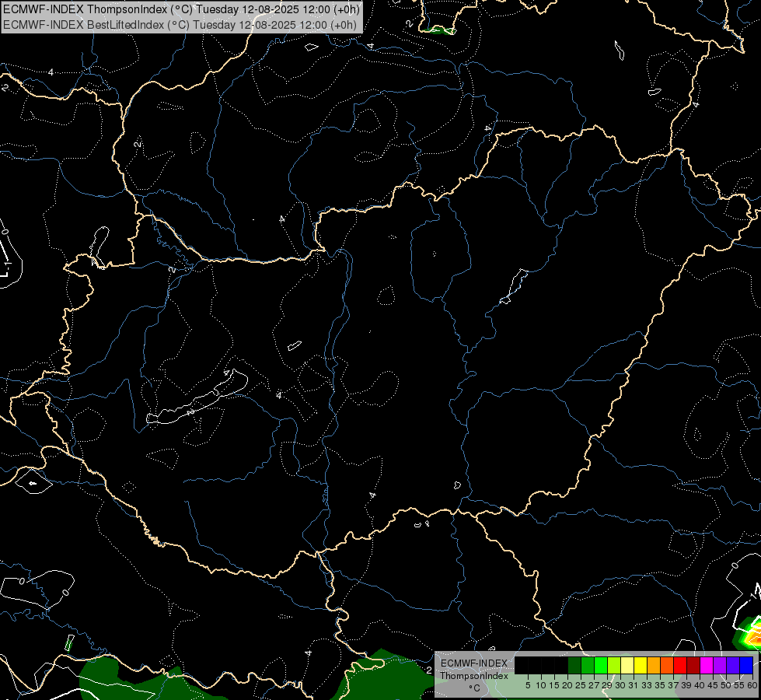This screenshot has height=700, width=761.
Task: Click the "°C" unit label in the legend
Action: click(474, 688)
